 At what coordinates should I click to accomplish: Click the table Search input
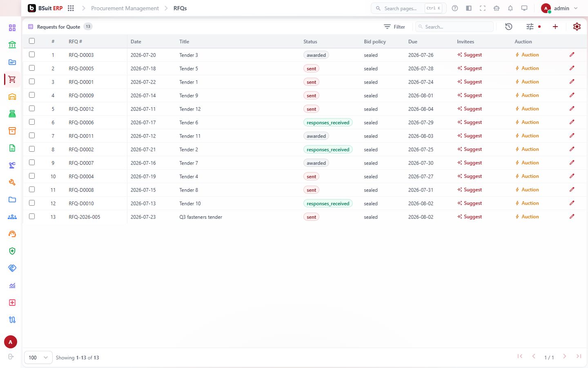[454, 27]
